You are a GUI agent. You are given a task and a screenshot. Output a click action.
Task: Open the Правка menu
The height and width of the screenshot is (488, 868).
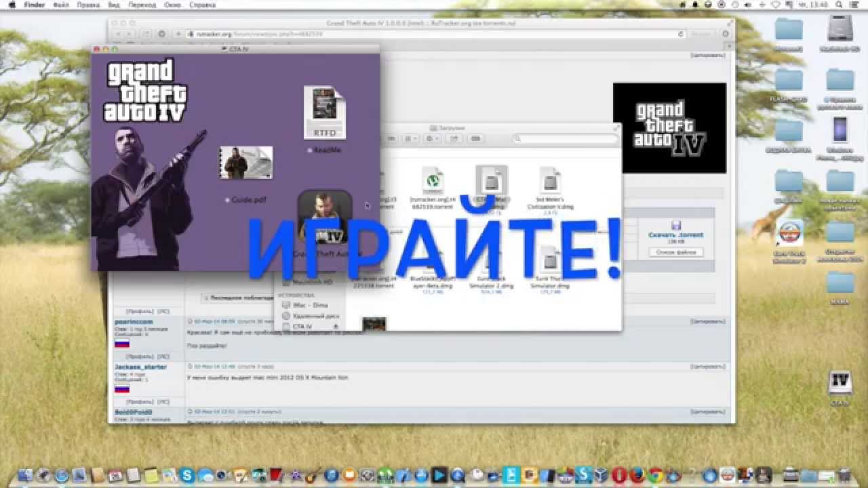pyautogui.click(x=88, y=4)
